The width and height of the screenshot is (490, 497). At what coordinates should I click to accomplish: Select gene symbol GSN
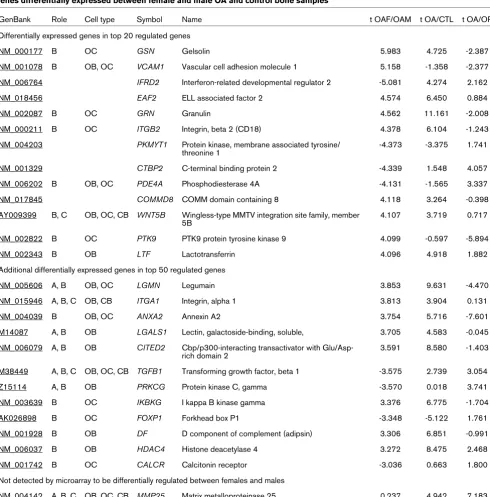click(146, 51)
